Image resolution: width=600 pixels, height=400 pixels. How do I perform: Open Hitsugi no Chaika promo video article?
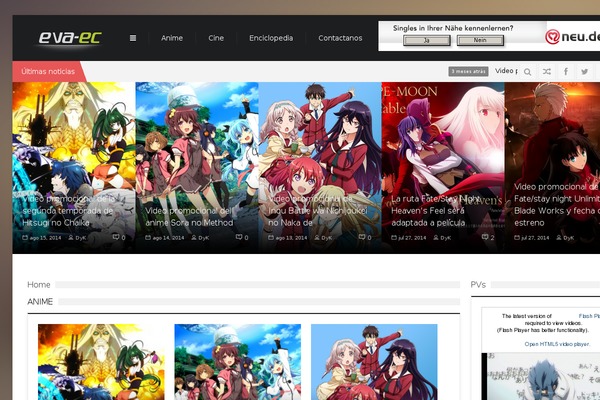tap(69, 211)
